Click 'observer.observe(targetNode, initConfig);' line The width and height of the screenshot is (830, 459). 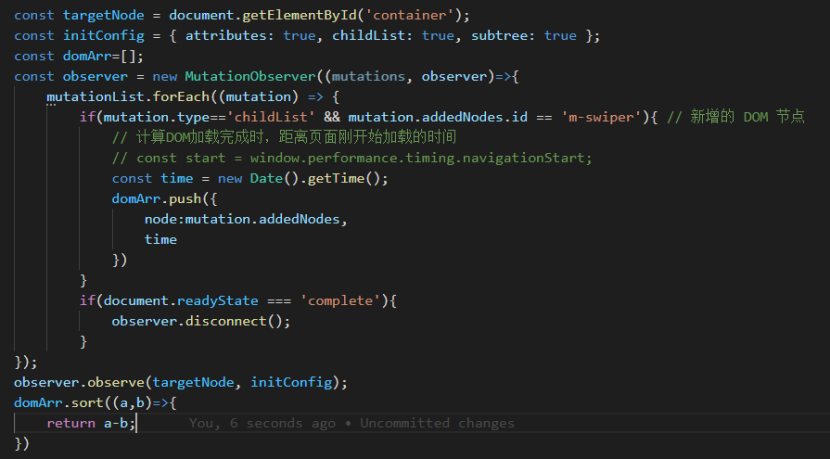pos(181,382)
